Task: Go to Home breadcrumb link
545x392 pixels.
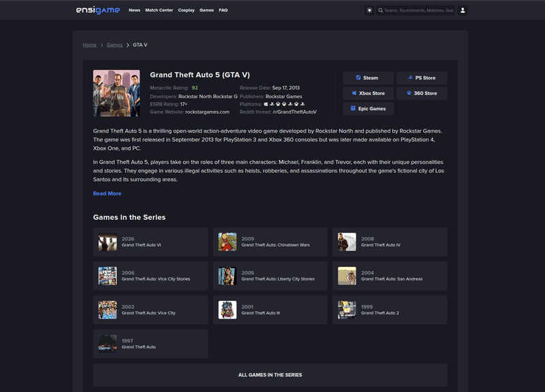Action: point(90,45)
